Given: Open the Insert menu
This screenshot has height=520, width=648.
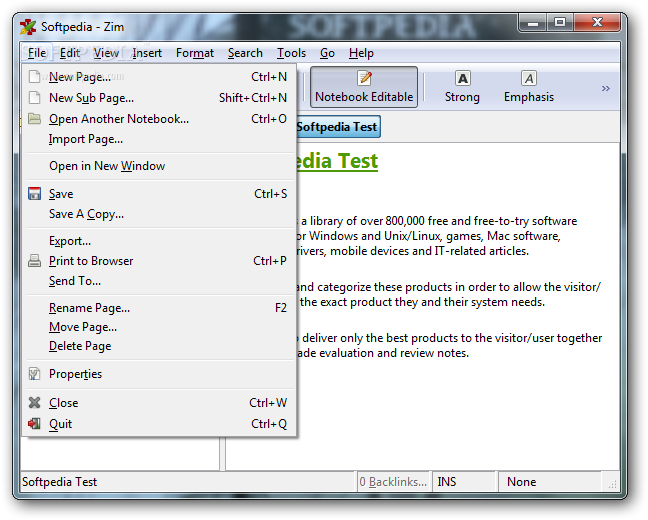Looking at the screenshot, I should click(147, 53).
